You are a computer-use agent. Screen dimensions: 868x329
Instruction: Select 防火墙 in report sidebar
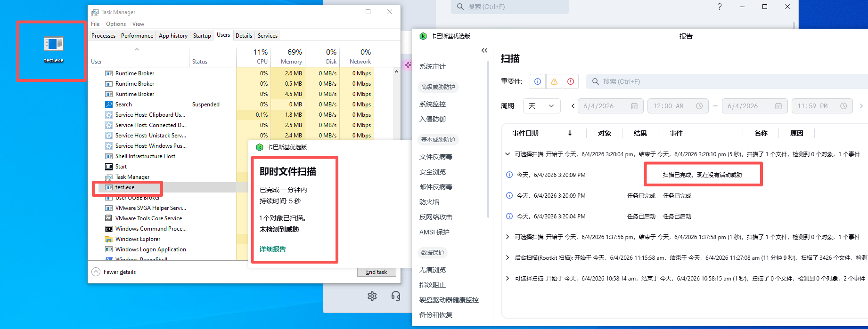pos(429,202)
